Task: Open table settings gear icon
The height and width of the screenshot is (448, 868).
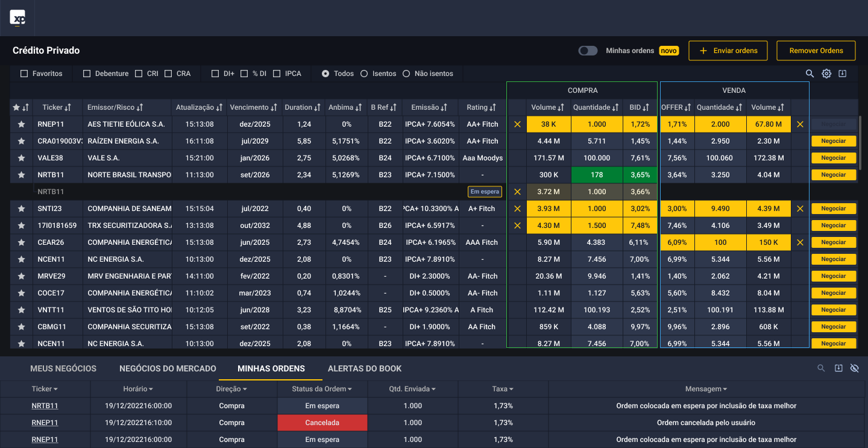Action: [826, 74]
